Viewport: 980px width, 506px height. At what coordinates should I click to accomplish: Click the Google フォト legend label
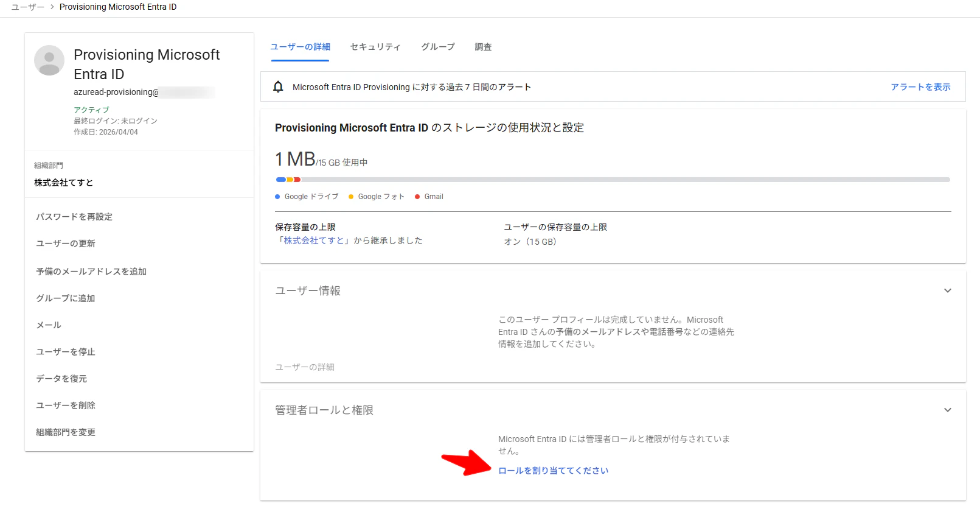381,197
